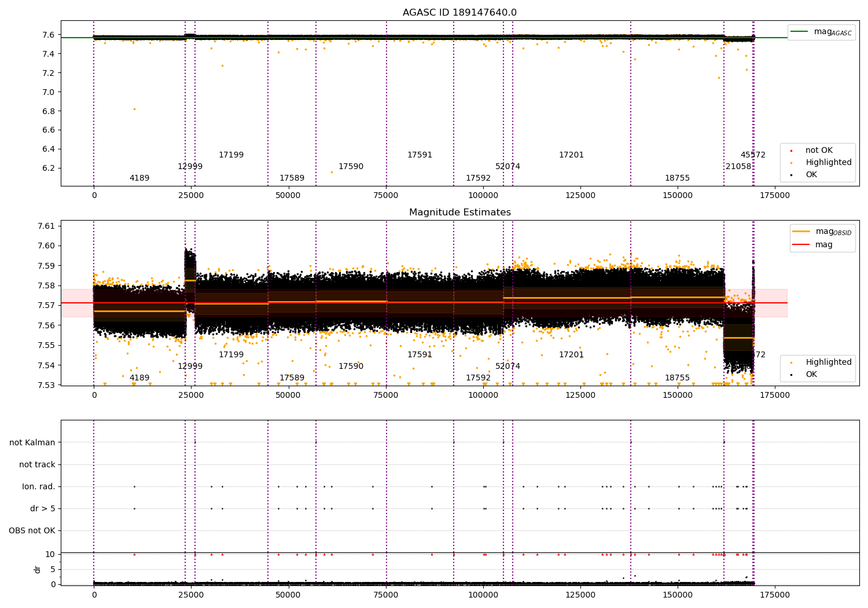868x608 pixels.
Task: Click OBSID label 45572 in top plot
Action: (x=753, y=155)
